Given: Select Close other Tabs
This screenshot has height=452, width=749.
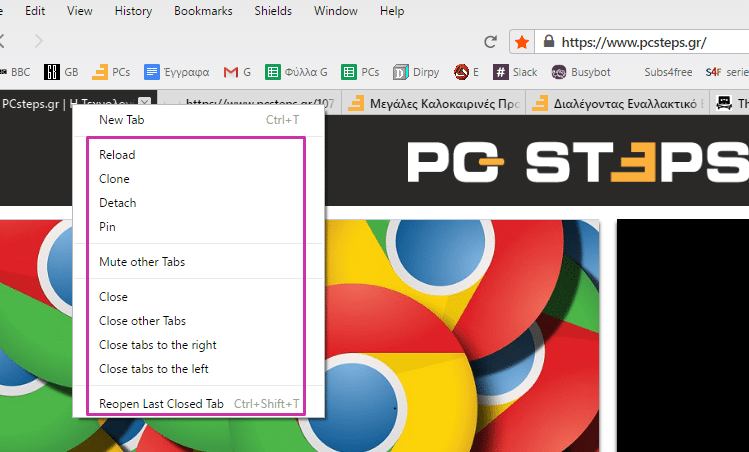Looking at the screenshot, I should (x=199, y=321).
